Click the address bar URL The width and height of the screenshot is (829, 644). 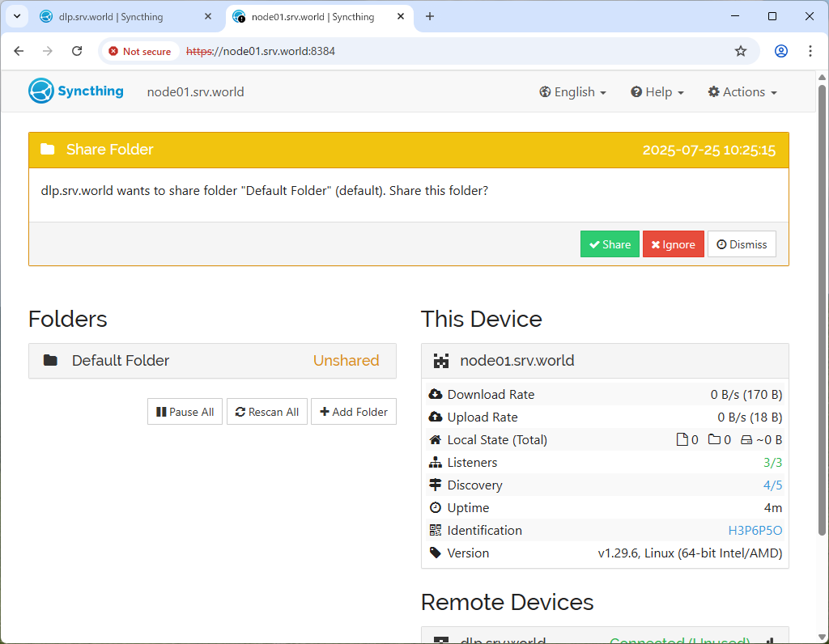[261, 51]
